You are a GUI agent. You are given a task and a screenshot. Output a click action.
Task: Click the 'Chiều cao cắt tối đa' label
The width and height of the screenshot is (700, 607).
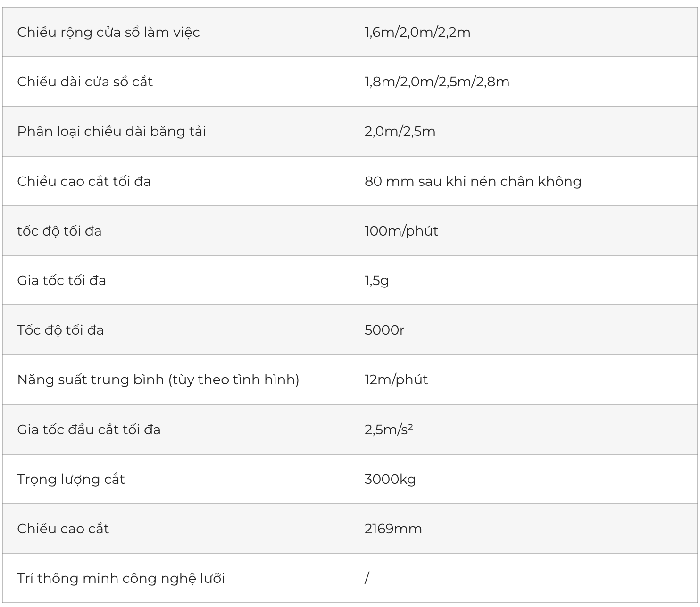tap(84, 181)
